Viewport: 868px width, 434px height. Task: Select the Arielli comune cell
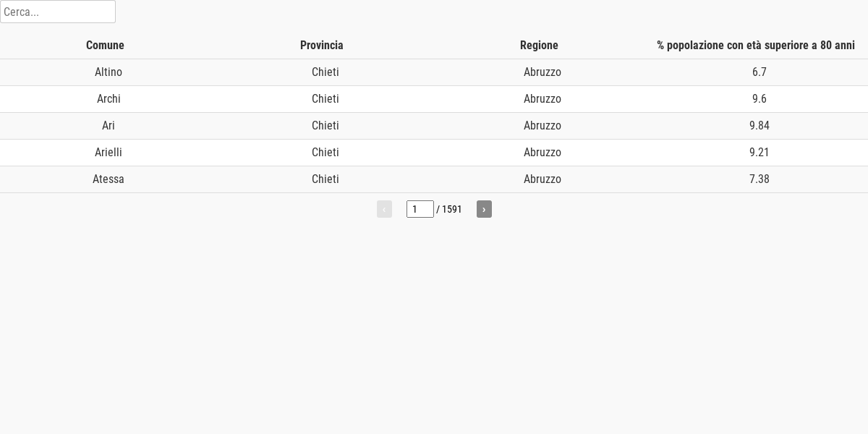click(109, 153)
